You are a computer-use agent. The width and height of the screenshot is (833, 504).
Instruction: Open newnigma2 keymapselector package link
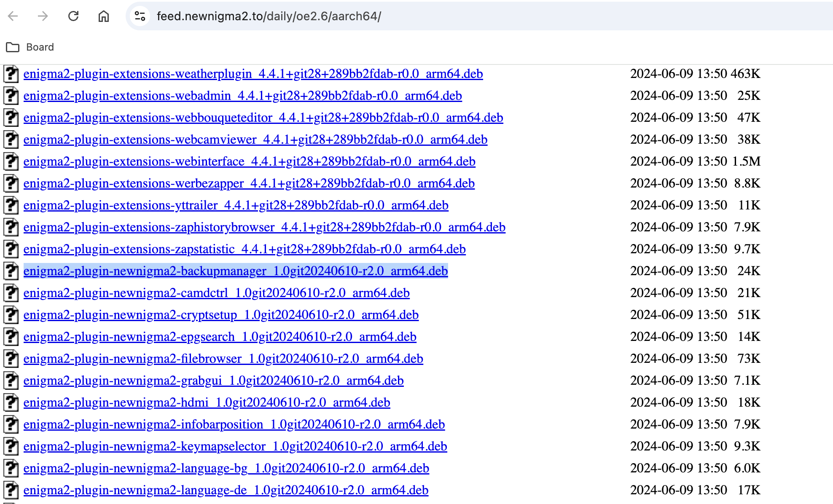click(x=235, y=447)
